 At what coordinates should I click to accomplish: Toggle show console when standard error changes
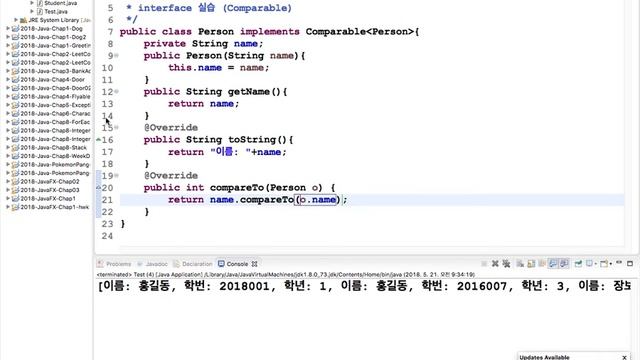(564, 264)
